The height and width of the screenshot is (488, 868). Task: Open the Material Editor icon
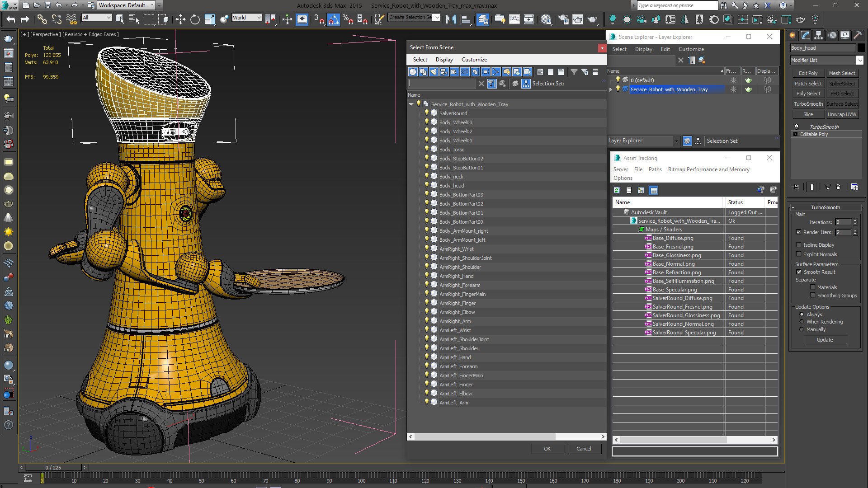[x=546, y=19]
